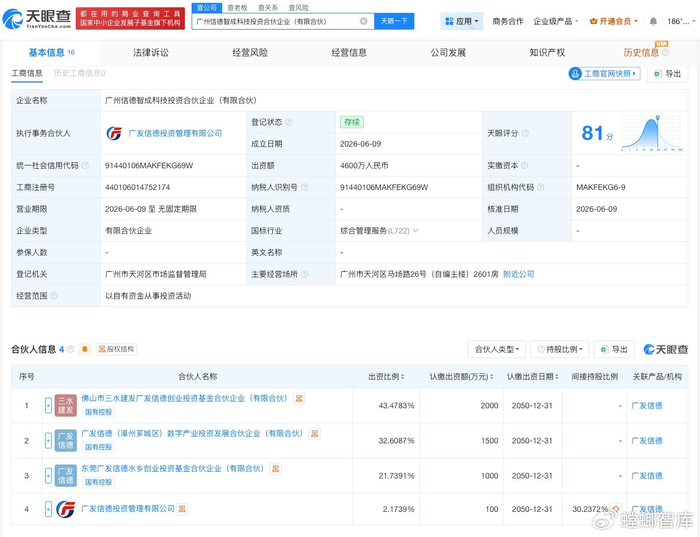The image size is (700, 537).
Task: Open the 持股比例 filter dropdown
Action: 559,349
